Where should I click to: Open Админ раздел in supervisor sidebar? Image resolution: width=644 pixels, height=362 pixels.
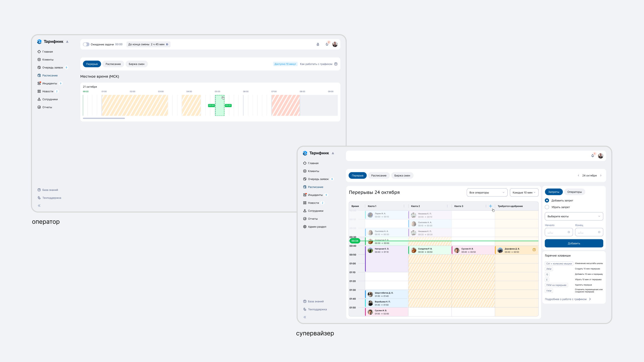[x=317, y=227]
